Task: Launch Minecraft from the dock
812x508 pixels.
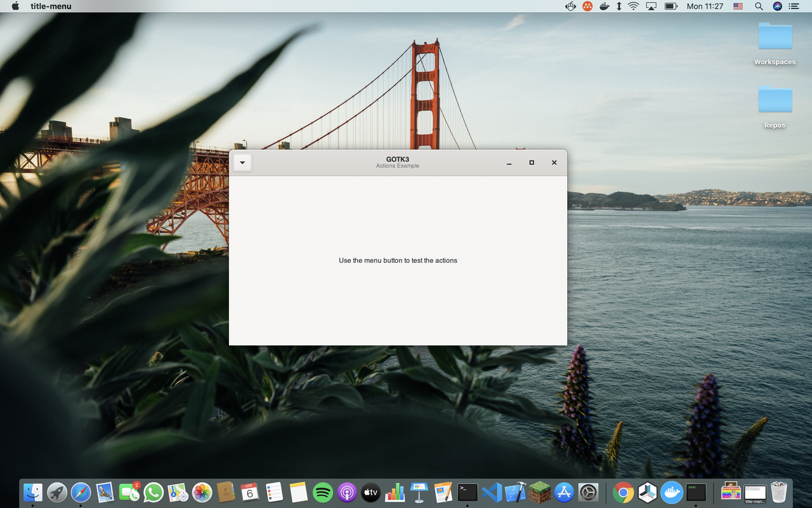Action: pos(540,492)
